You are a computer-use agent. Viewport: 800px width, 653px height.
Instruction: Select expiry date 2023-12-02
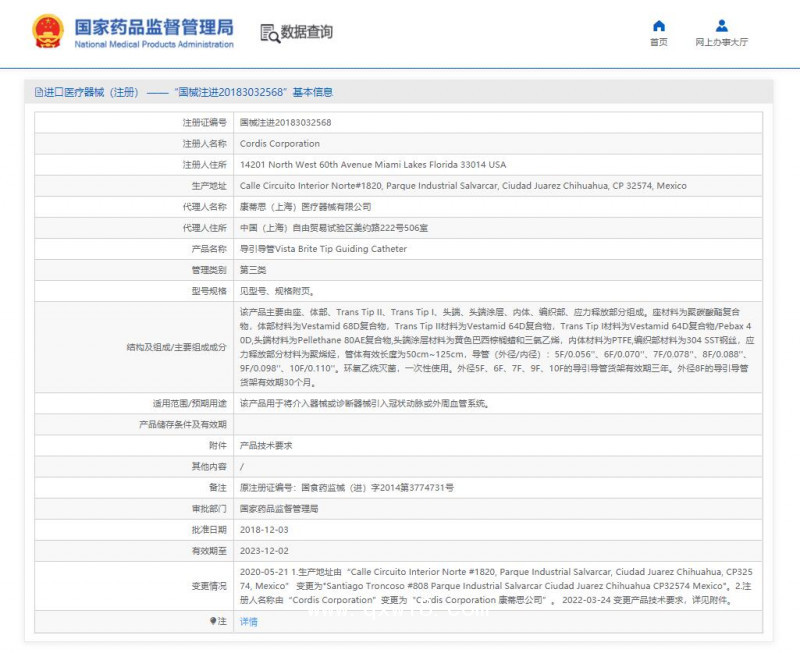coord(264,551)
